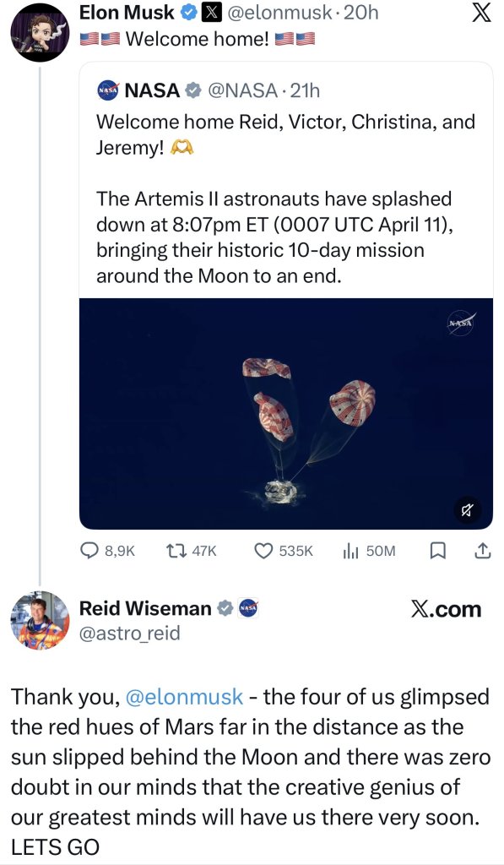
Task: Open view analytics bar chart icon
Action: pyautogui.click(x=351, y=550)
